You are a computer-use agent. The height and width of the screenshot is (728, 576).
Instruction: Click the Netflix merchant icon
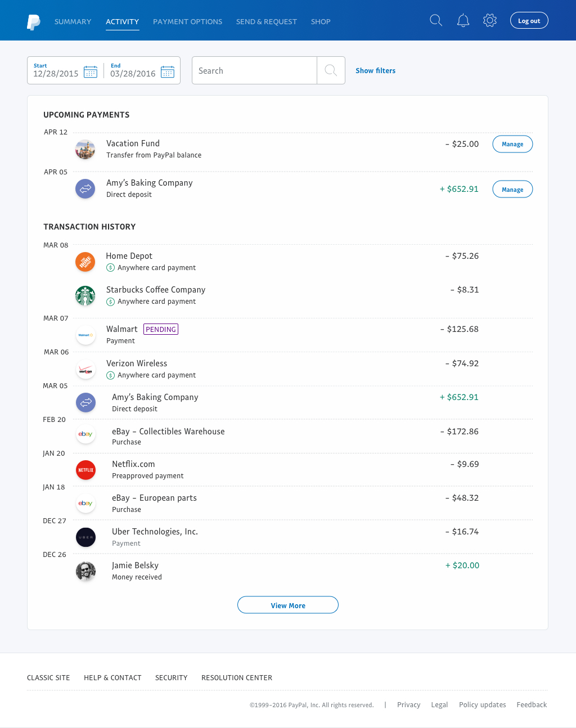pos(85,470)
